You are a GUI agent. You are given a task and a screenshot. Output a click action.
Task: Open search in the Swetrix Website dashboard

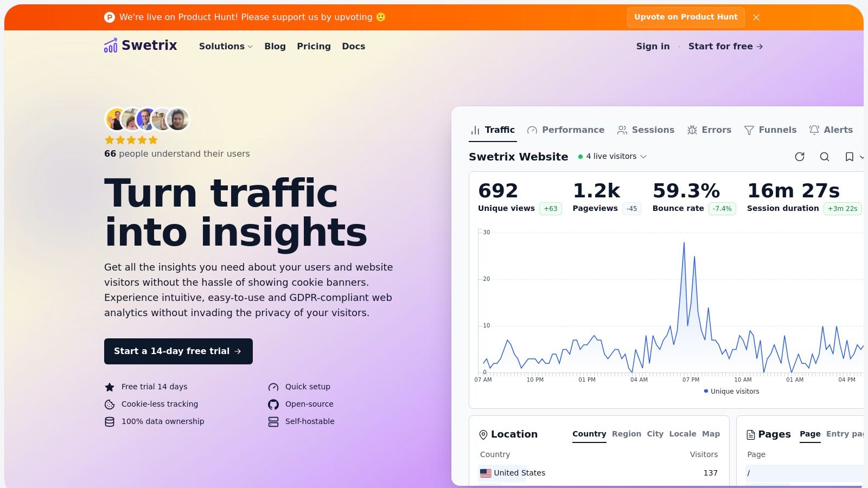tap(825, 157)
